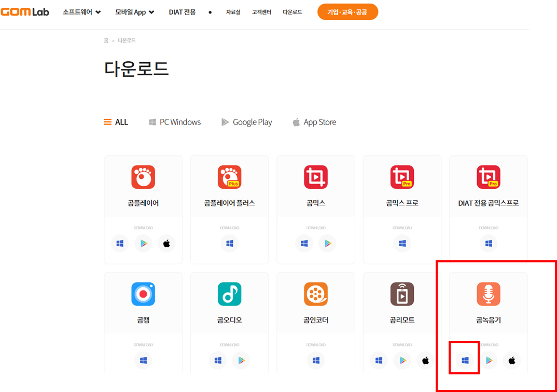The image size is (557, 392).
Task: Download 곰믹스 for Windows
Action: (x=304, y=243)
